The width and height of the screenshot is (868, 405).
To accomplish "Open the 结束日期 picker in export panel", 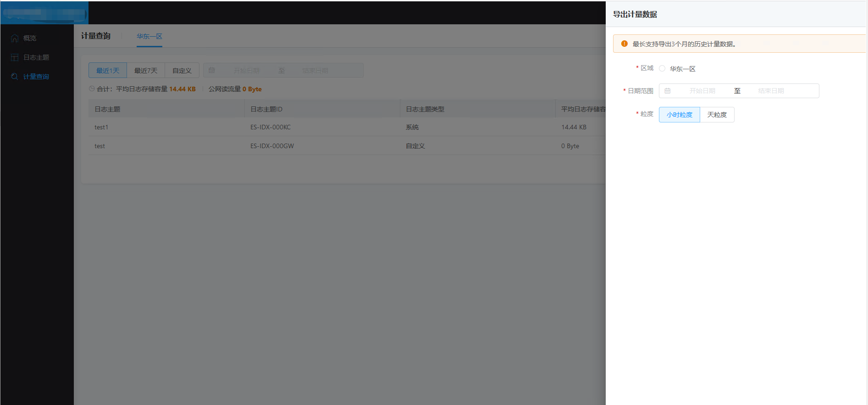I will click(771, 91).
